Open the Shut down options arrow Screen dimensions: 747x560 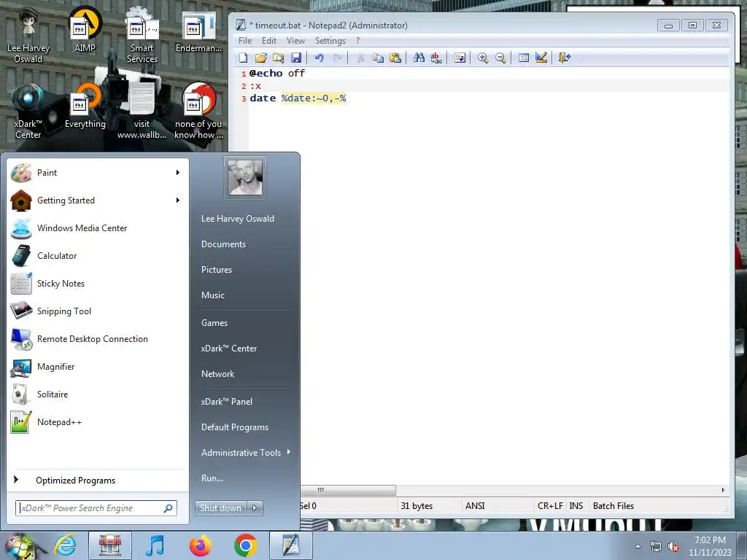pyautogui.click(x=255, y=508)
